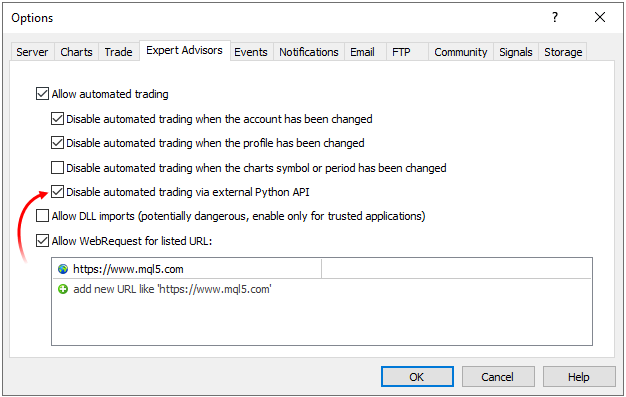Viewport: 626px width, 397px height.
Task: Select the Expert Advisors tab
Action: tap(184, 50)
